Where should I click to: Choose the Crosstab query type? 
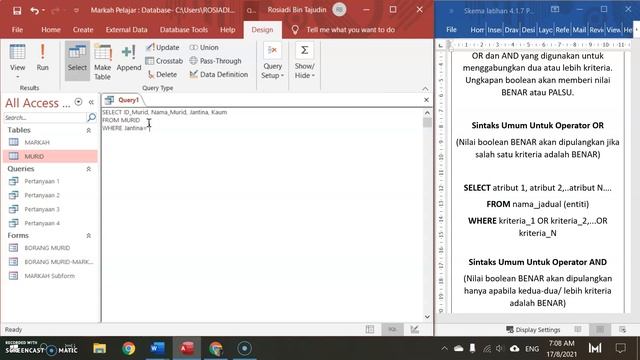click(x=164, y=61)
